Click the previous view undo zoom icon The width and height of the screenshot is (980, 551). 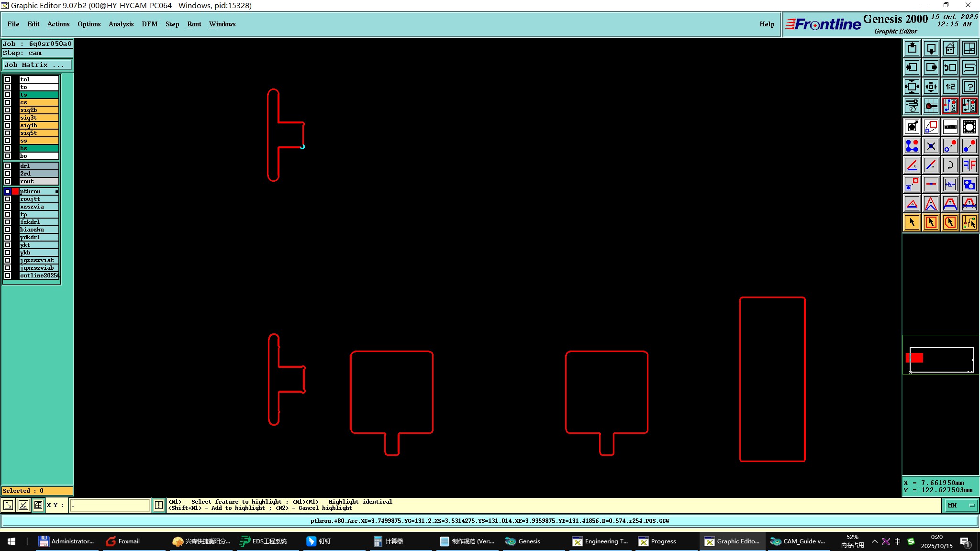pos(950,67)
